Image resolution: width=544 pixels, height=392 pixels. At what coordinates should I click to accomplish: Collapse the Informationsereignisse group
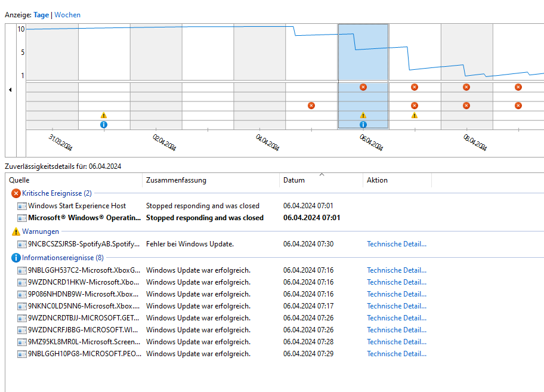point(63,258)
